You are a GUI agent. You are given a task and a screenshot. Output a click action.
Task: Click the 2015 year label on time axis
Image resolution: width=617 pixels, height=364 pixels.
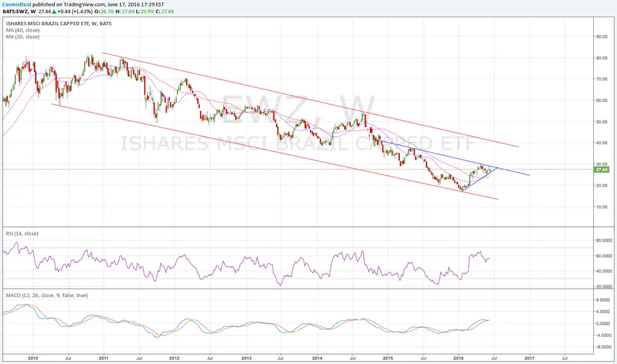tap(388, 359)
